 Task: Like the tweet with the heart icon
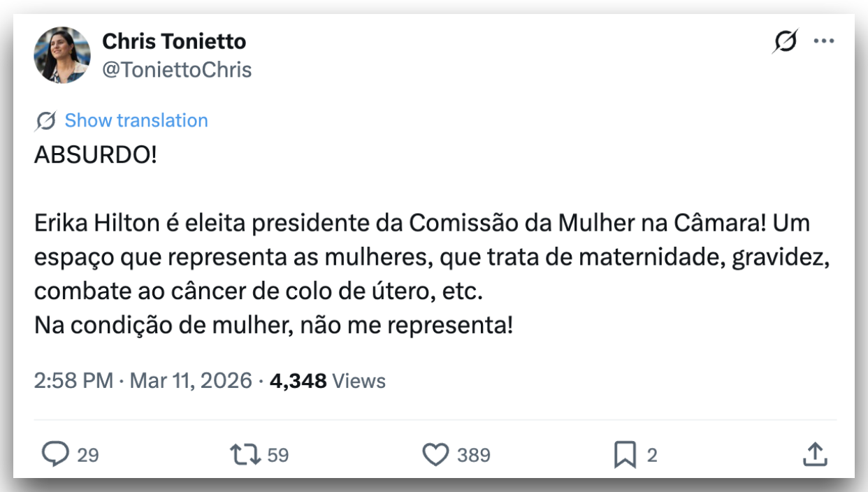coord(436,456)
